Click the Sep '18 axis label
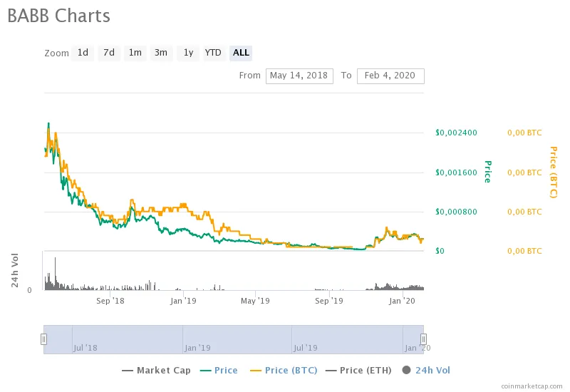Screen dimensions: 570x392 point(110,301)
